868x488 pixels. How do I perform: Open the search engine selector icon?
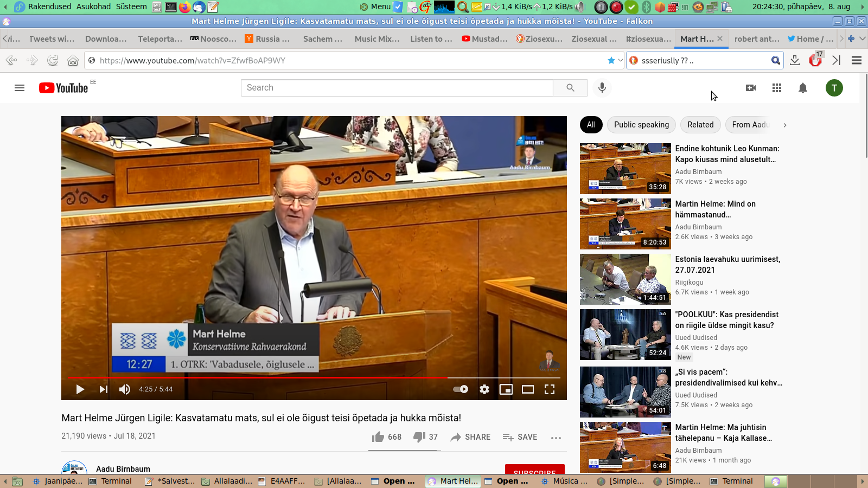coord(634,60)
